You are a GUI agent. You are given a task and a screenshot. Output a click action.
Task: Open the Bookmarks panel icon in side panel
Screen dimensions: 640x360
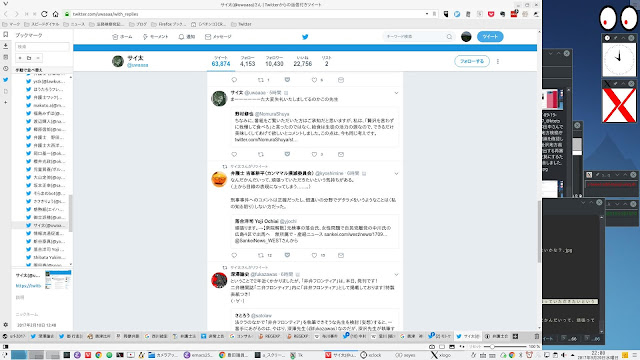[x=5, y=34]
